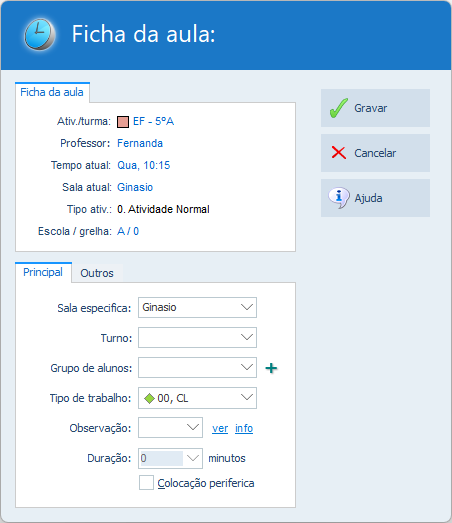452x523 pixels.
Task: Click the info speech bubble Ajuda icon
Action: [x=339, y=198]
